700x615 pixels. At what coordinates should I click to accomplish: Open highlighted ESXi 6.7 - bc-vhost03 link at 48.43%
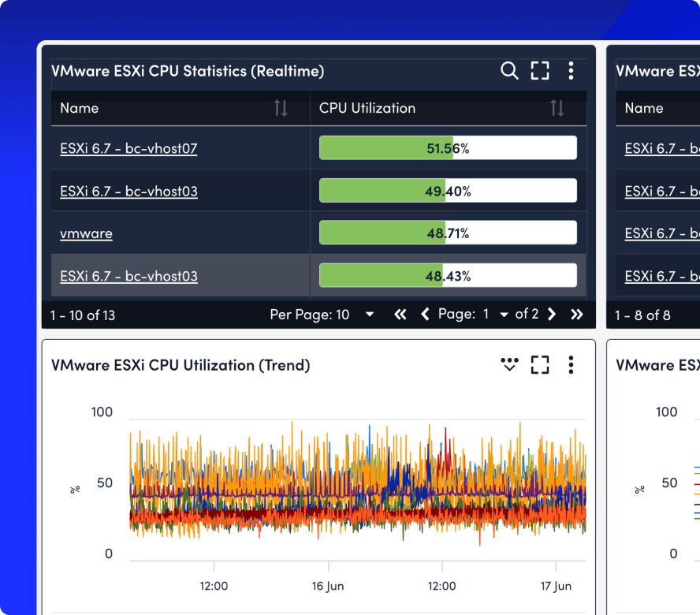[128, 276]
